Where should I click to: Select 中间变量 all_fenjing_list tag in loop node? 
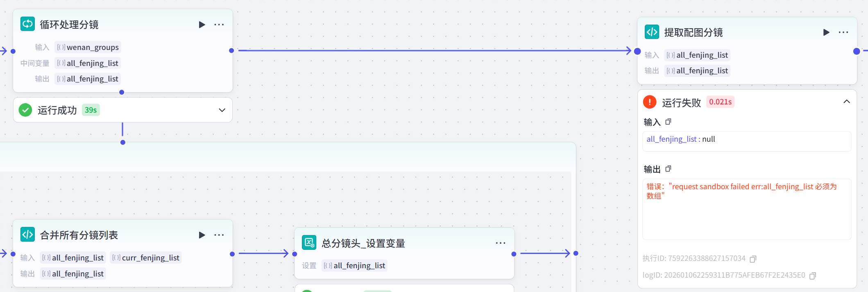(88, 63)
